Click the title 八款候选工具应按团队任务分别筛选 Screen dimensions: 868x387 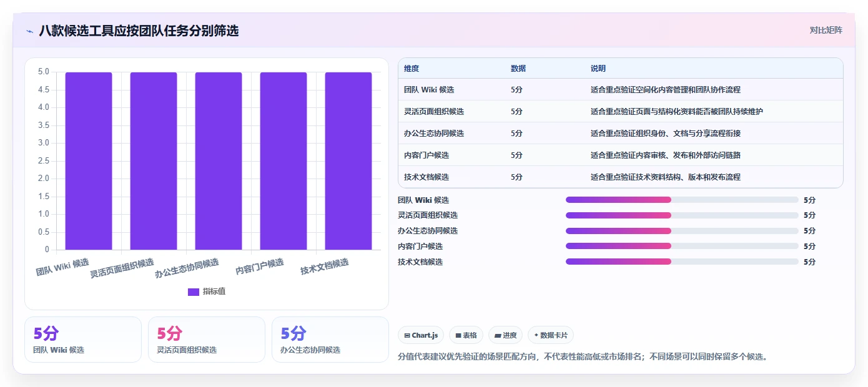139,31
